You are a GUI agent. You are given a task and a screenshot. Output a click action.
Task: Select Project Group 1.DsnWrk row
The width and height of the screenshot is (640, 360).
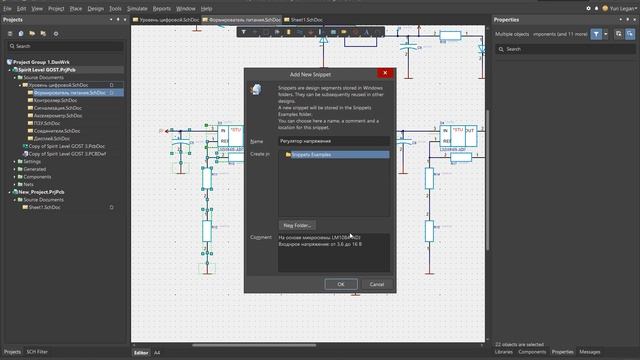41,62
